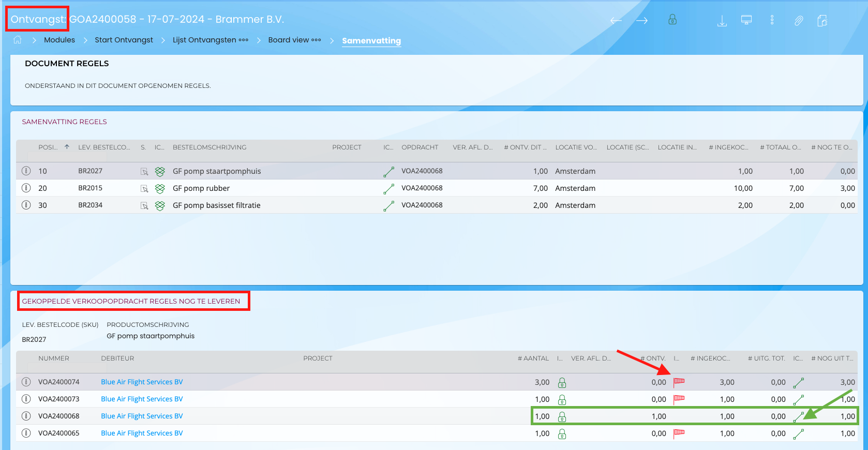Click the download icon in header
Screen dimensions: 868x450
[722, 21]
